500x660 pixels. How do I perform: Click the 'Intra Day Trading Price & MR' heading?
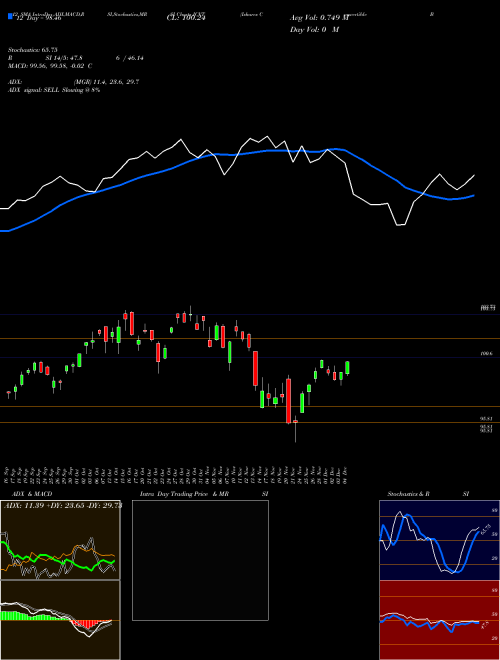pos(184,494)
